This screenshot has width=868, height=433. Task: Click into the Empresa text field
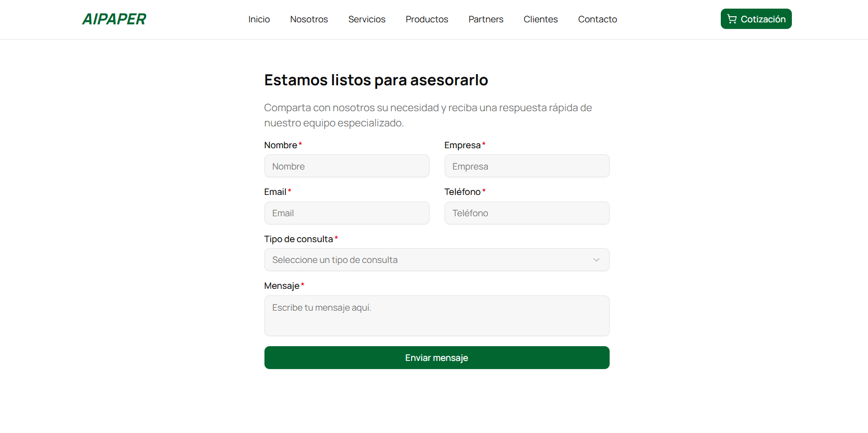[526, 166]
